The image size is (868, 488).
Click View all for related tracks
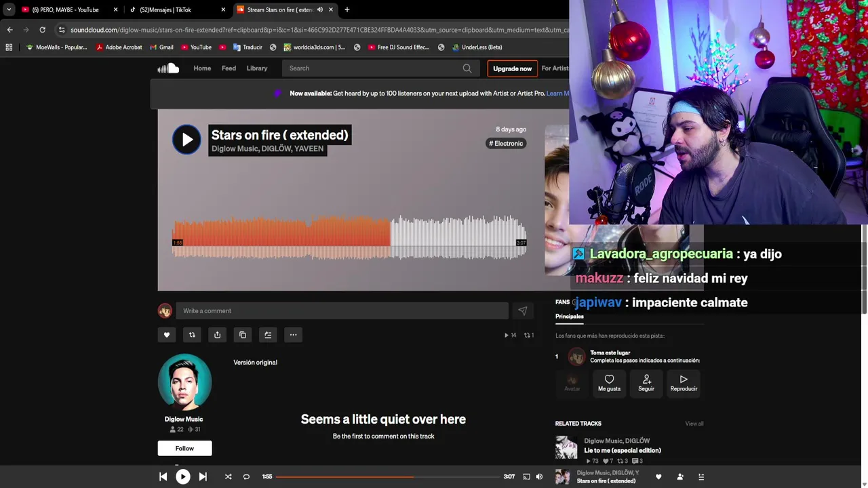click(694, 424)
